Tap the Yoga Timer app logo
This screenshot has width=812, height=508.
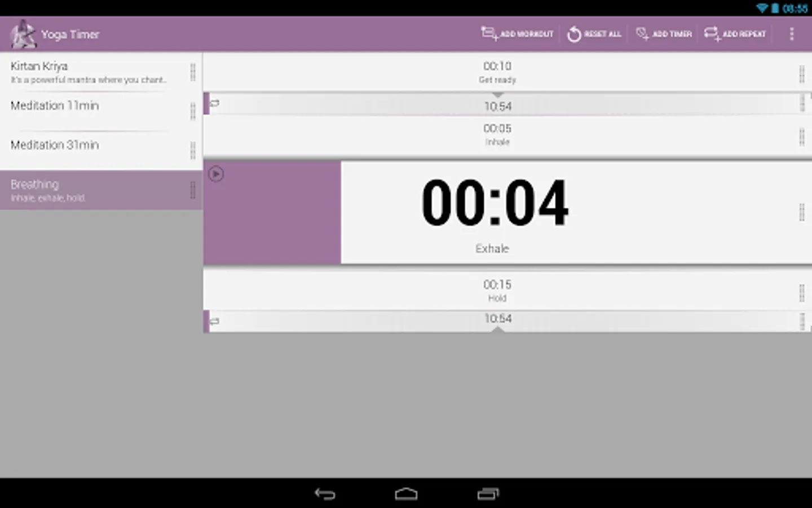pos(23,34)
